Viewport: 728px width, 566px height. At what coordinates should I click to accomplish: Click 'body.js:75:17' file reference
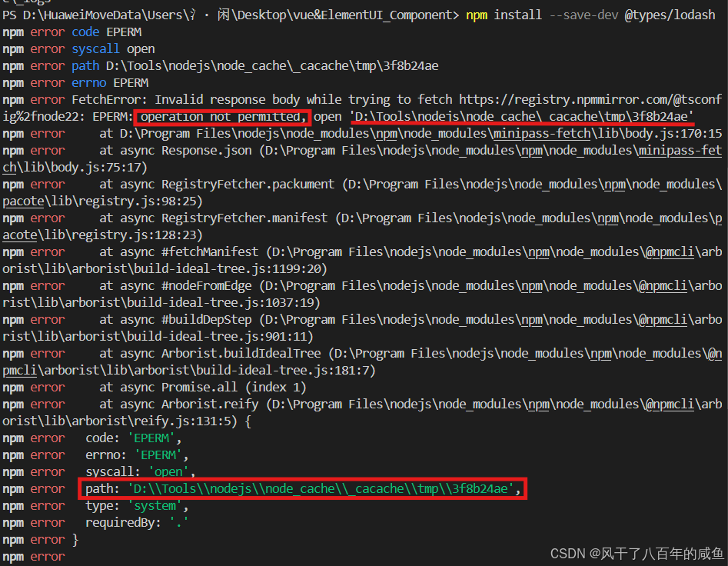coord(96,167)
